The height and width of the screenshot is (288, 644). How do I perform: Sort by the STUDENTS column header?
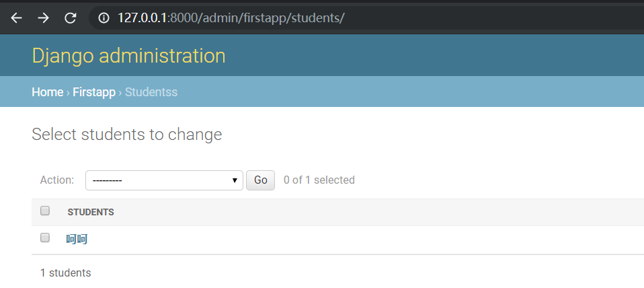91,212
